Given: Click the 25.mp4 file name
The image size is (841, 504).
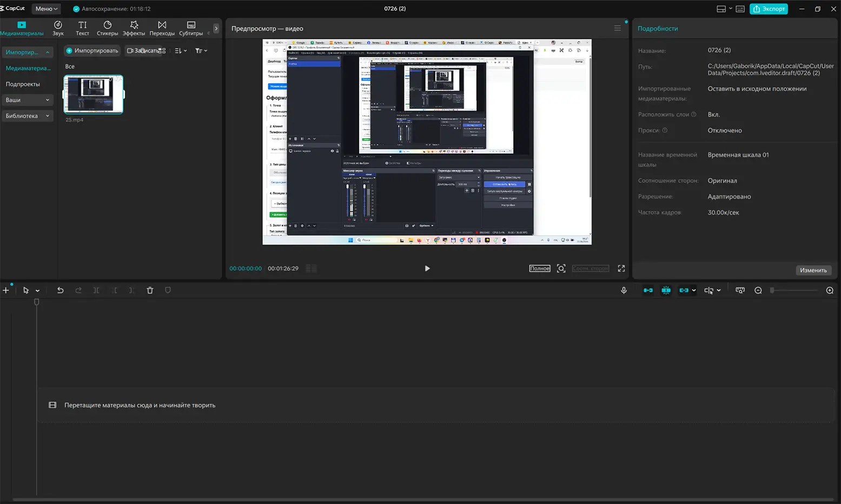Looking at the screenshot, I should click(75, 120).
